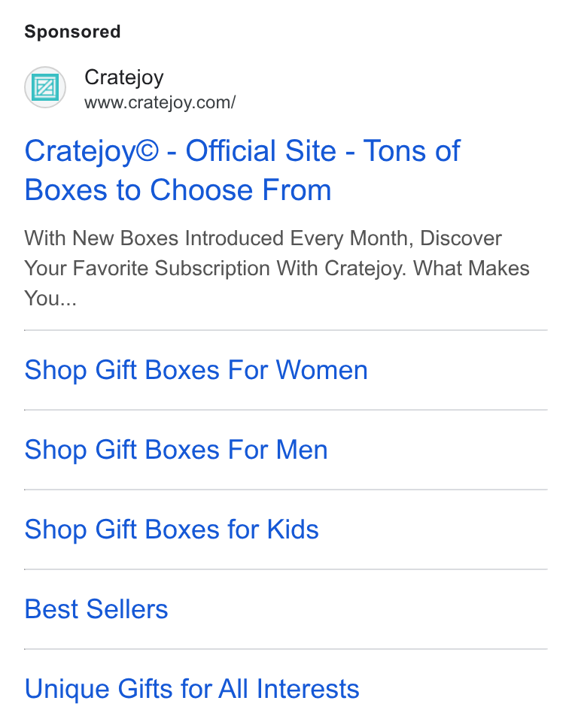Click the word Men in the sitelink
Viewport: 572px width, 728px height.
pyautogui.click(x=302, y=450)
